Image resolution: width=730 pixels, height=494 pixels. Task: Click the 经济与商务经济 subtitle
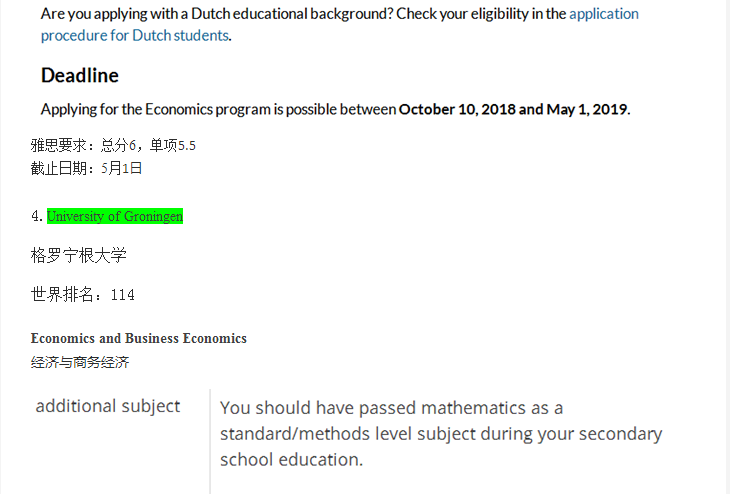[80, 362]
